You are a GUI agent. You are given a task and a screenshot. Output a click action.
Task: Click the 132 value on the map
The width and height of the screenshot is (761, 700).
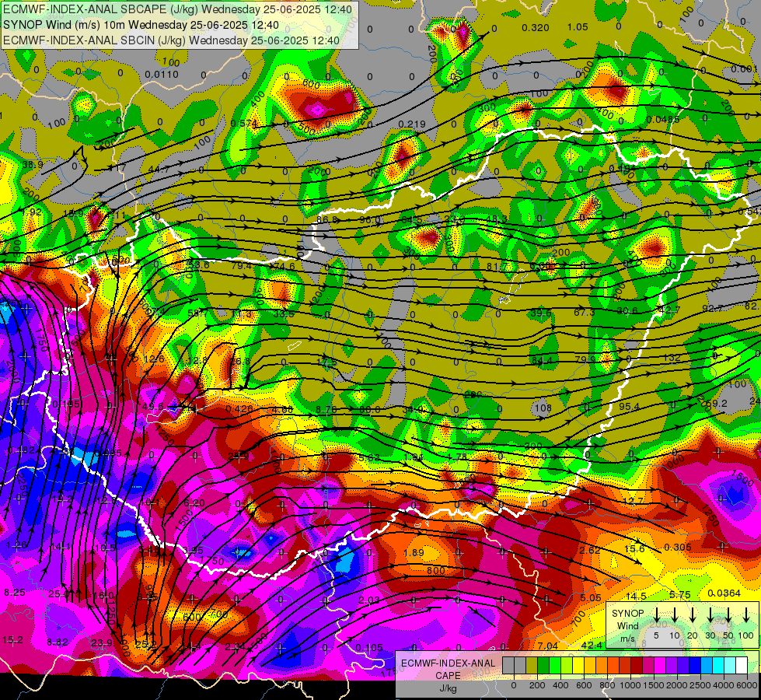pos(672,358)
